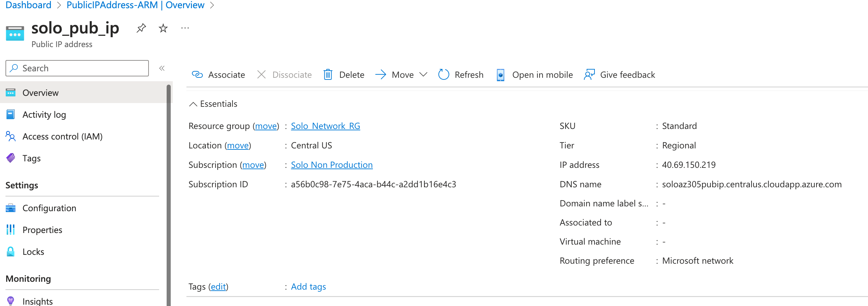Click Give feedback label
This screenshot has width=868, height=306.
627,75
